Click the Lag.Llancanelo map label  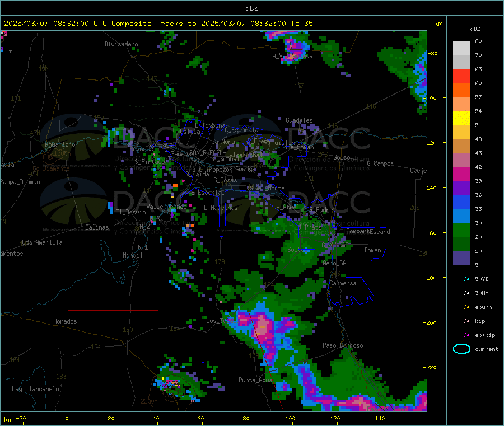tap(35, 389)
